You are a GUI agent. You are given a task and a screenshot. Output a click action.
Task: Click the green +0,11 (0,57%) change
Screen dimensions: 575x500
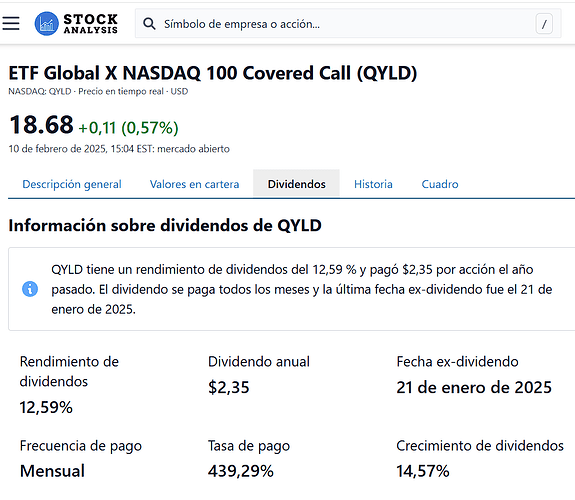pyautogui.click(x=128, y=128)
